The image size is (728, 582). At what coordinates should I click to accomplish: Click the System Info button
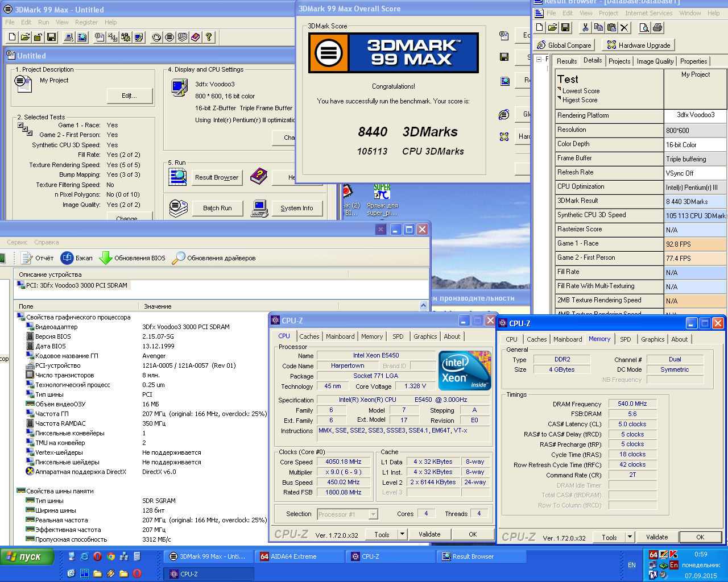(x=297, y=208)
